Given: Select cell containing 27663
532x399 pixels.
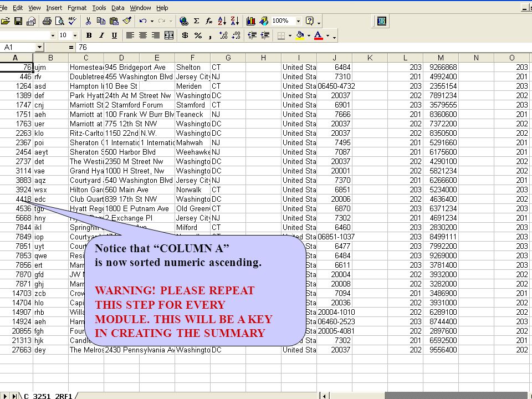Looking at the screenshot, I should 16,350.
